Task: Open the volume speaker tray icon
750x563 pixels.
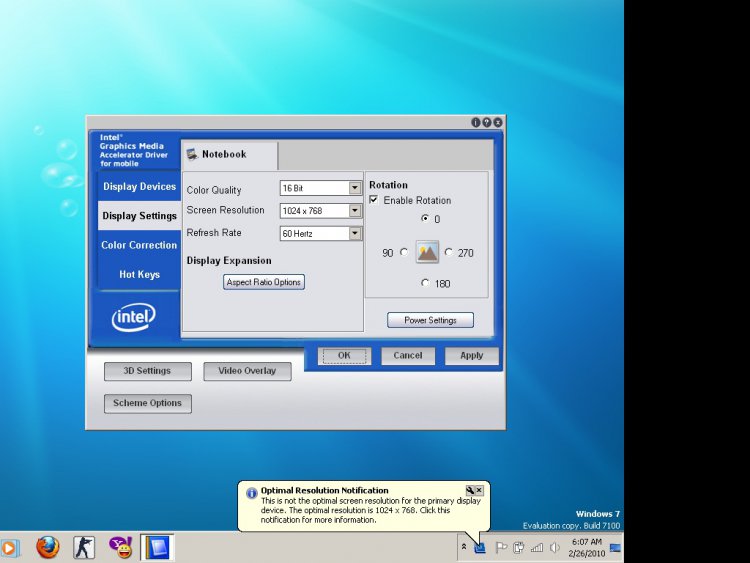Action: [554, 547]
